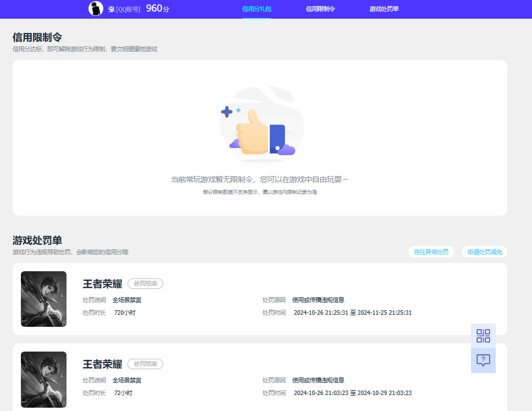Open the help feedback chat icon
The height and width of the screenshot is (411, 532).
483,360
